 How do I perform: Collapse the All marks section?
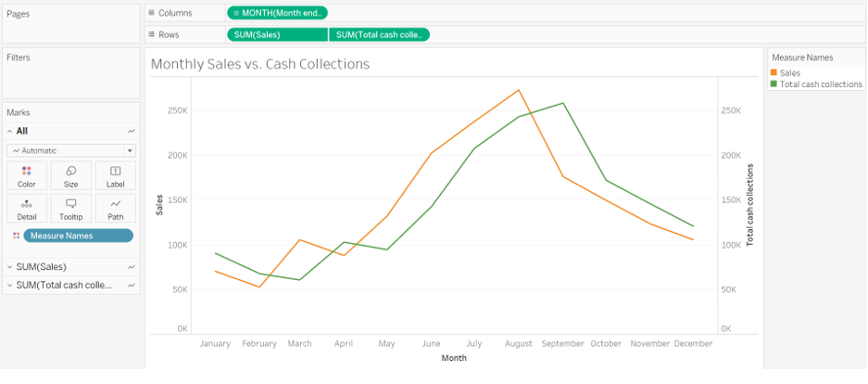pyautogui.click(x=10, y=131)
